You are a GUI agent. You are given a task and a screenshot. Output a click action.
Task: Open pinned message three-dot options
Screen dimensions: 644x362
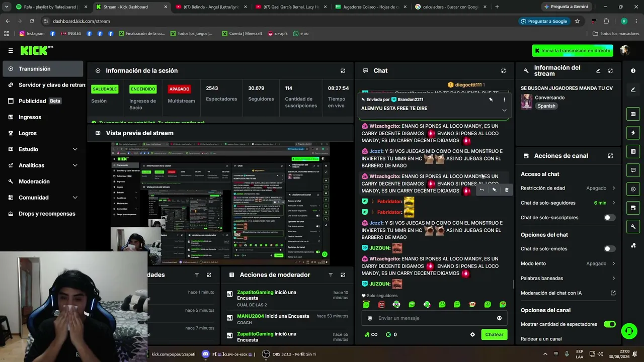(x=504, y=100)
